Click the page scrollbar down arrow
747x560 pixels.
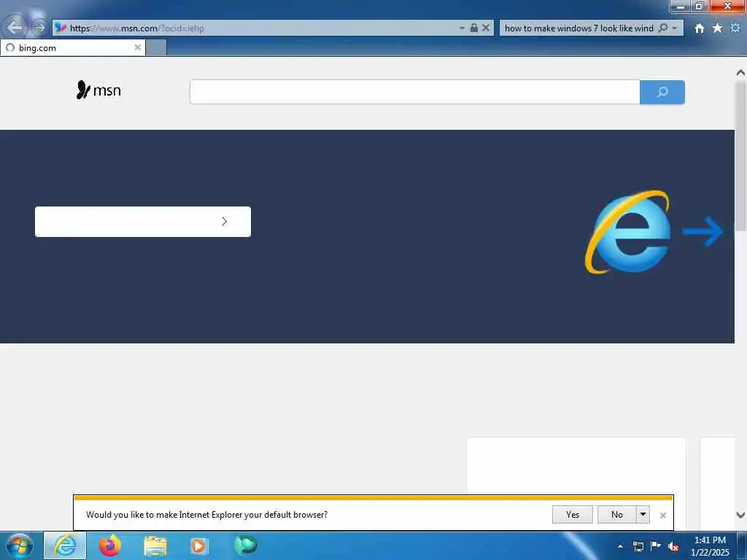point(740,515)
